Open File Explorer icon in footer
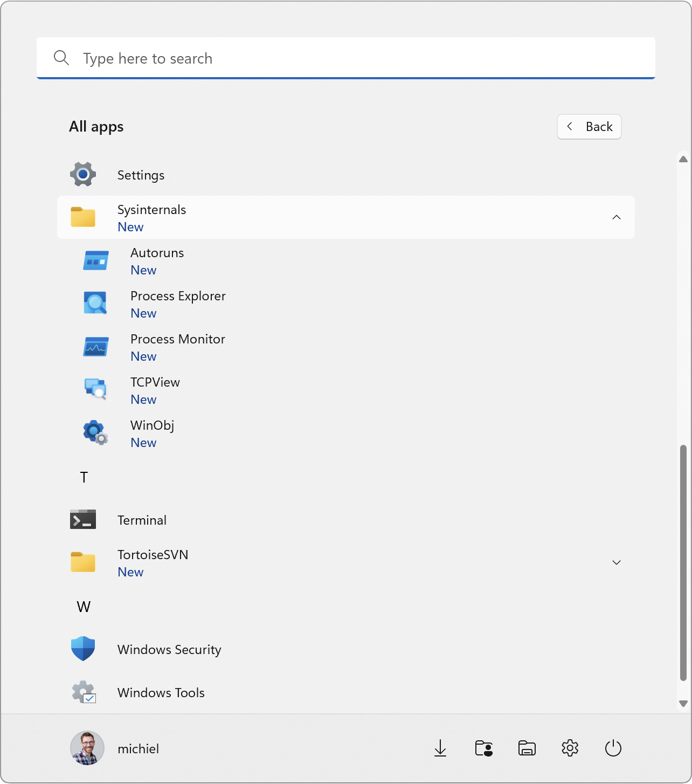Screen dimensions: 692x784 pyautogui.click(x=527, y=748)
